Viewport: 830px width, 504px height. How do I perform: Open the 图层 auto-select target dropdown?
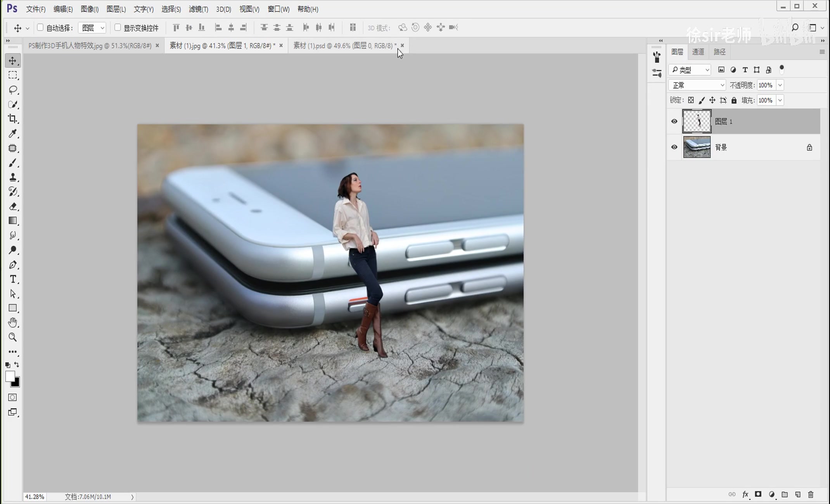[92, 28]
